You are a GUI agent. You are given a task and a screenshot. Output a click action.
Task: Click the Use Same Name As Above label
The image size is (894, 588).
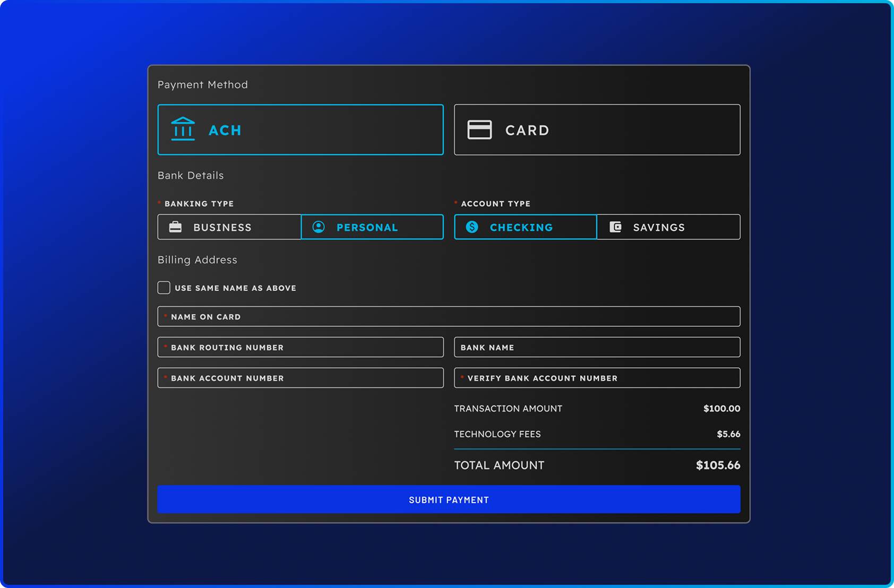[235, 288]
